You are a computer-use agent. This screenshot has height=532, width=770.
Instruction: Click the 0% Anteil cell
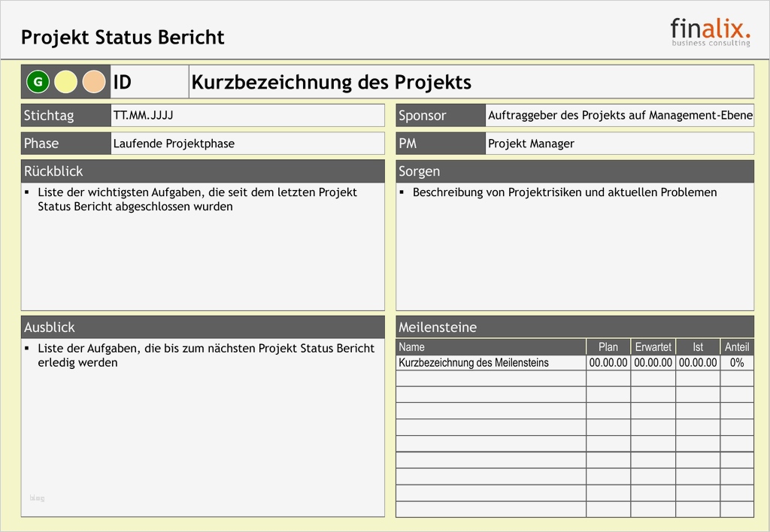[x=737, y=361]
